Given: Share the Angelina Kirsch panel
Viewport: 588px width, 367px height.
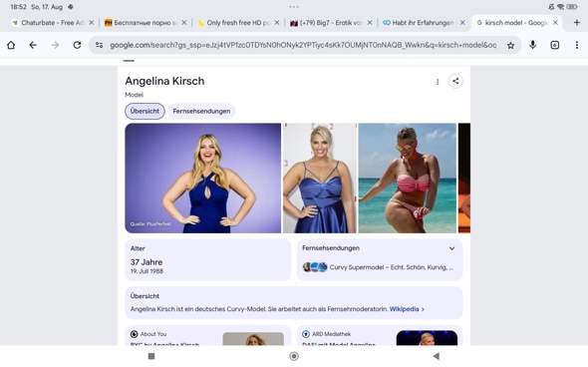Looking at the screenshot, I should pos(455,81).
